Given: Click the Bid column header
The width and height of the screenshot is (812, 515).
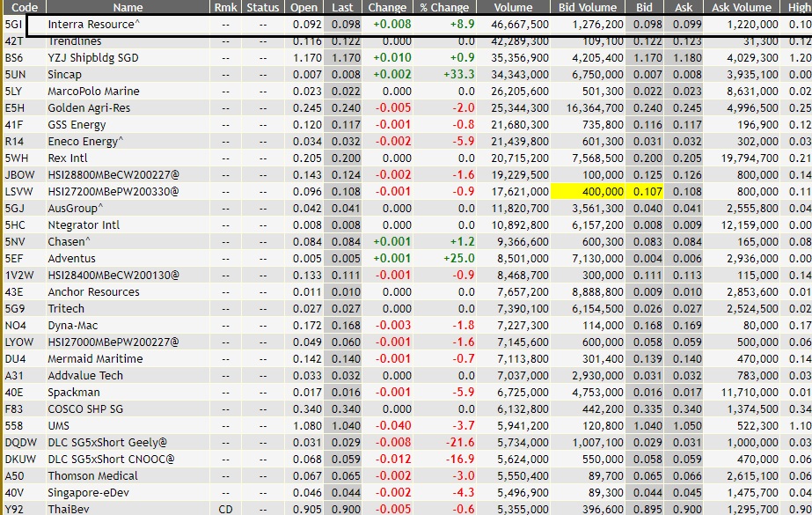Looking at the screenshot, I should 644,7.
